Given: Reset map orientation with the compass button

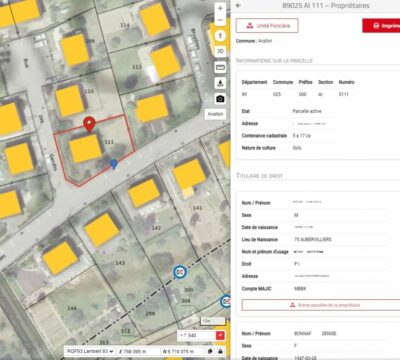Looking at the screenshot, I should (220, 36).
